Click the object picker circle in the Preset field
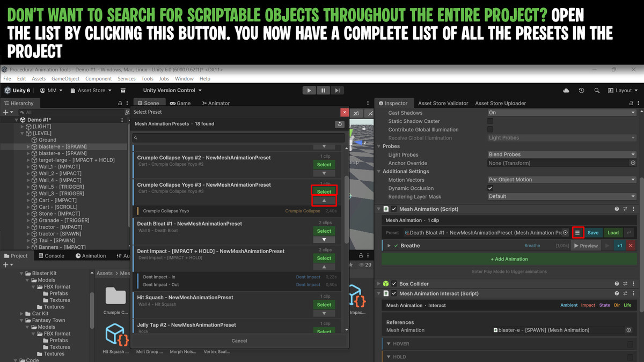Screen dimensions: 644x362 [x=565, y=233]
